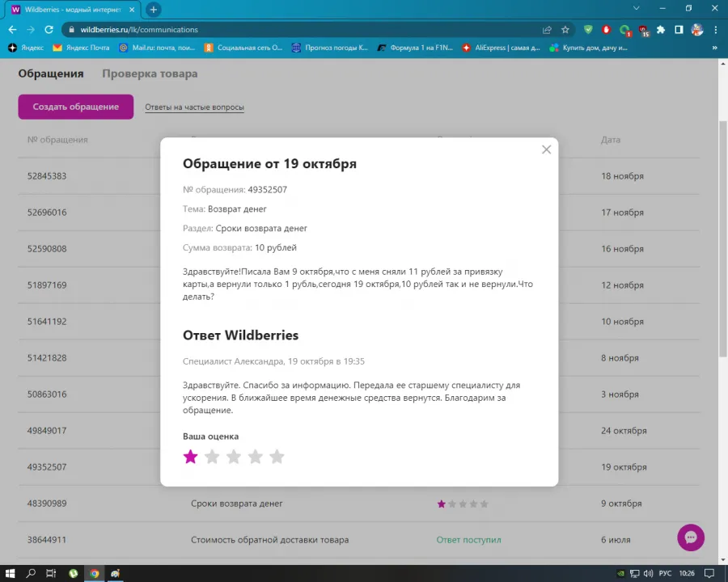
Task: Select appeal number 48390989
Action: click(x=47, y=504)
